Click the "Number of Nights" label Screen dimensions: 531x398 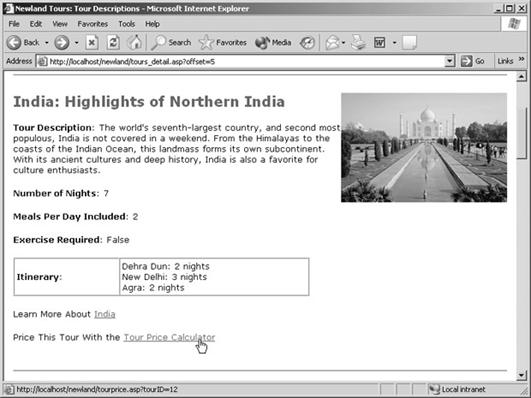(x=55, y=193)
